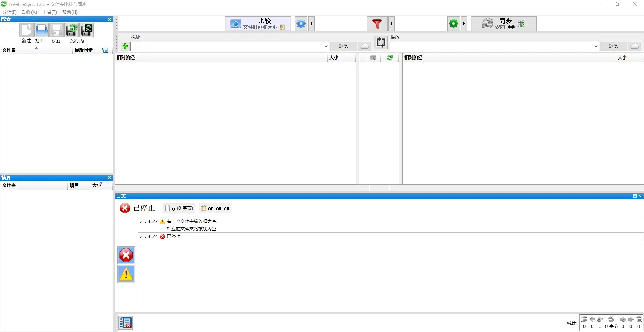
Task: Save as batch job icon
Action: 87,30
